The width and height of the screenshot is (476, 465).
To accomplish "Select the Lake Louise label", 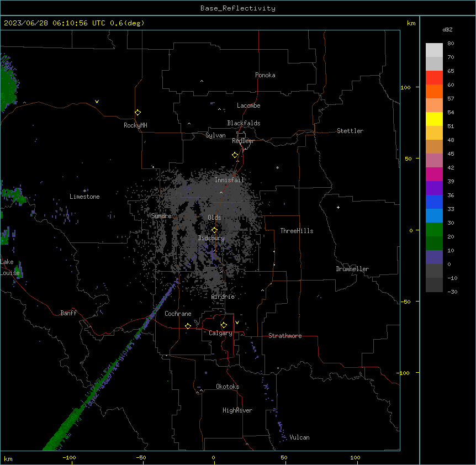I will 10,267.
